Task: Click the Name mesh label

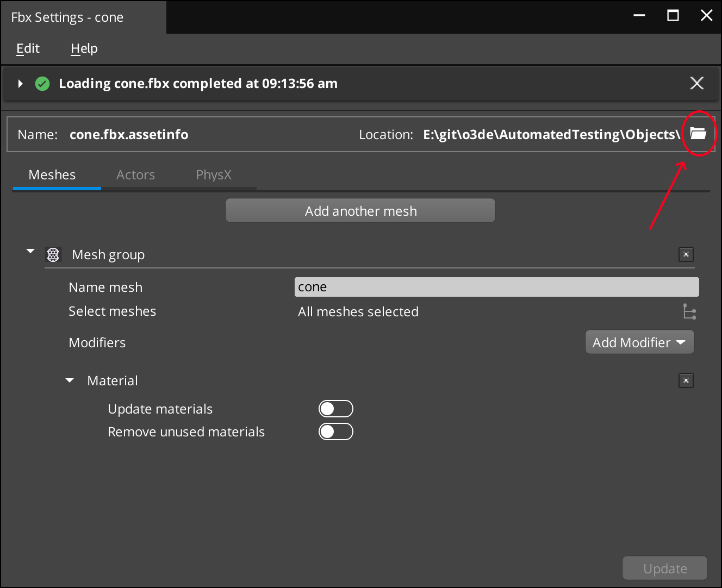Action: pyautogui.click(x=105, y=287)
